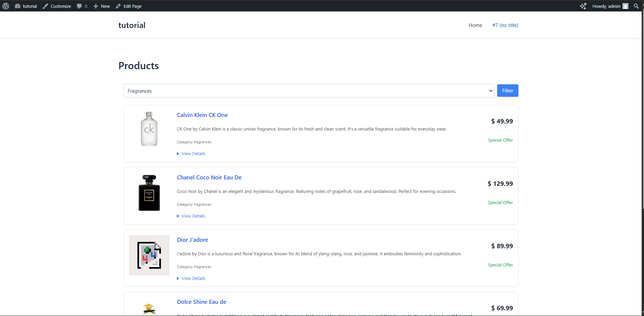
Task: Open the tutorial site dashboard icon
Action: (18, 6)
